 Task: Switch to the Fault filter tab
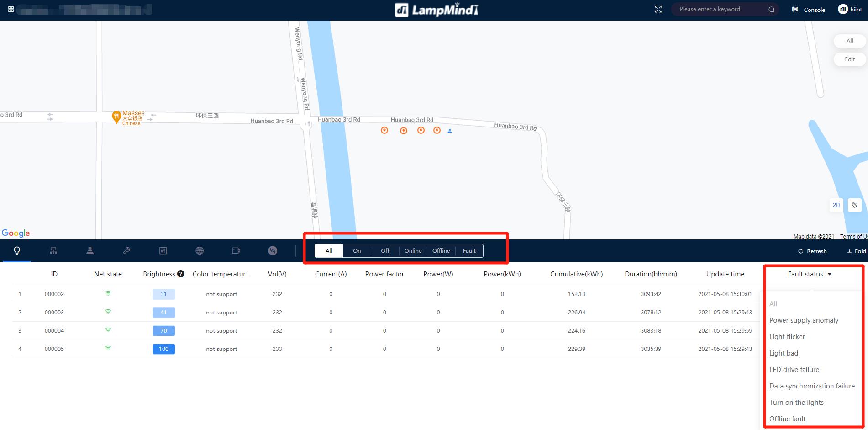[x=469, y=251]
